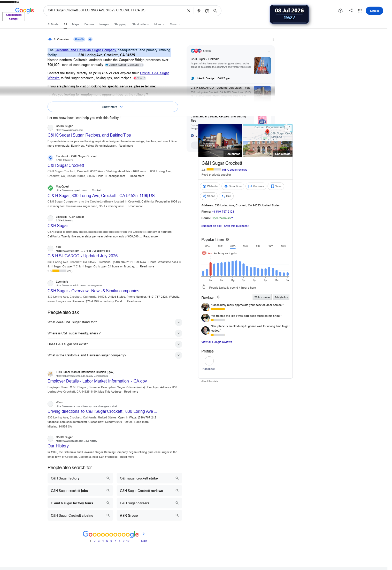392x570 pixels.
Task: Click Suggest an edit link
Action: [211, 226]
